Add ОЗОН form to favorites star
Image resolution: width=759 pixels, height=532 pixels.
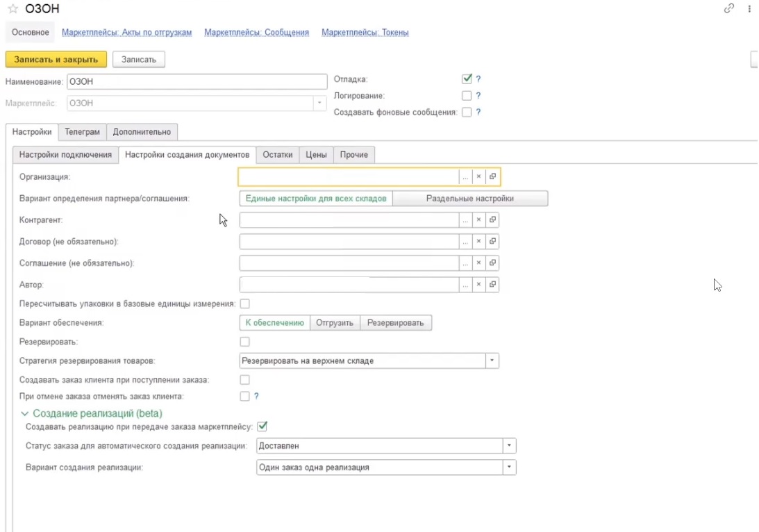13,9
